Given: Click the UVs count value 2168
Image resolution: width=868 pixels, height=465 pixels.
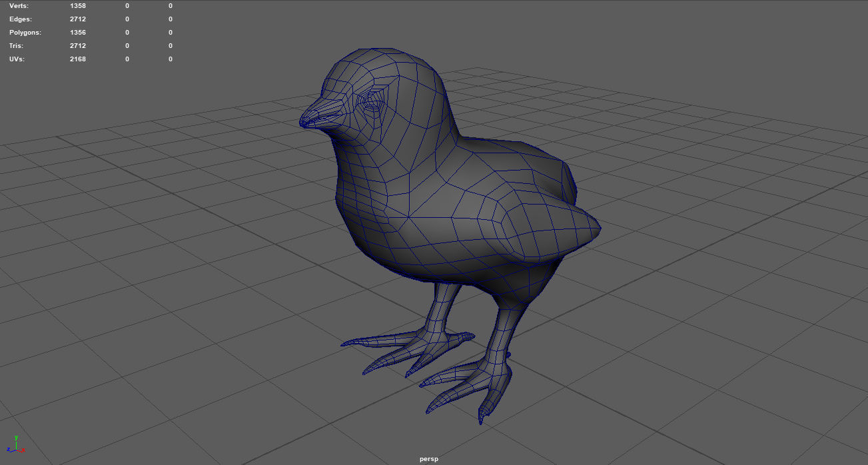Looking at the screenshot, I should (x=78, y=59).
